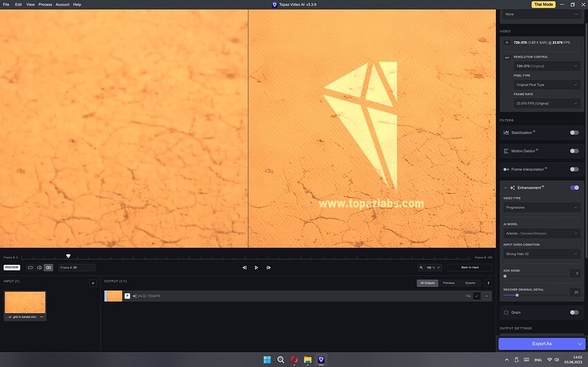Open the View menu
Image resolution: width=588 pixels, height=367 pixels.
(30, 5)
